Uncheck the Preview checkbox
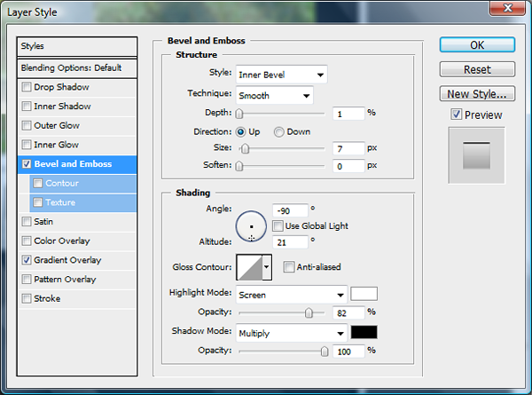Screen dimensions: 532x395 pyautogui.click(x=456, y=115)
